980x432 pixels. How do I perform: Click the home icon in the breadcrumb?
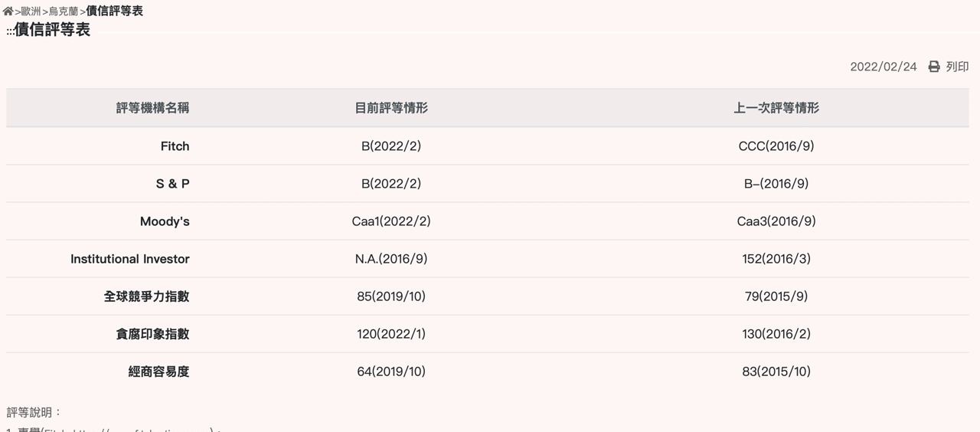(8, 11)
